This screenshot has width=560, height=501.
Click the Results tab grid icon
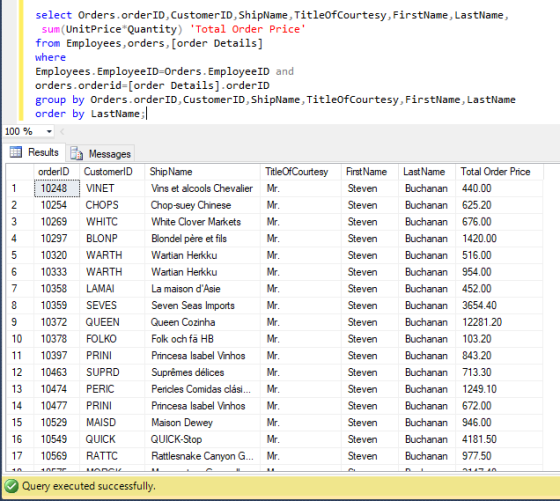pyautogui.click(x=16, y=152)
